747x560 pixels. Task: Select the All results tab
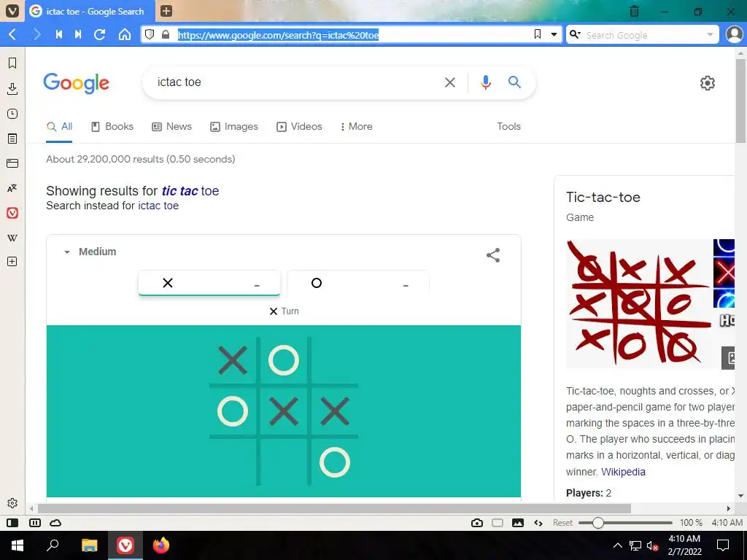tap(60, 127)
